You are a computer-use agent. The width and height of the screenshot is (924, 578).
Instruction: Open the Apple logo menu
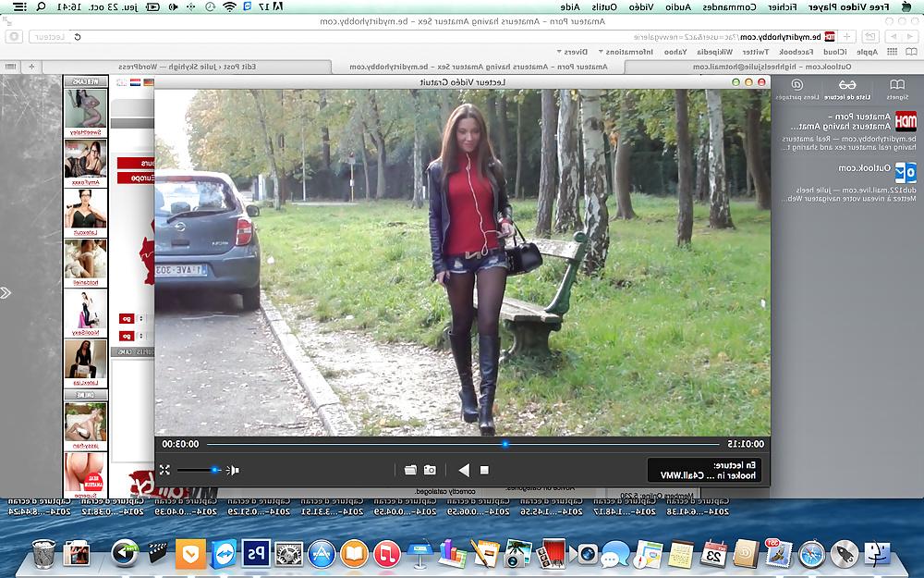(906, 7)
